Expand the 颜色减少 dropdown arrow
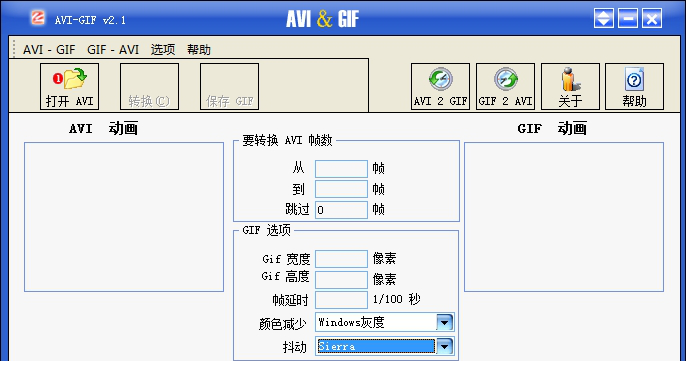This screenshot has width=686, height=375. coord(444,322)
